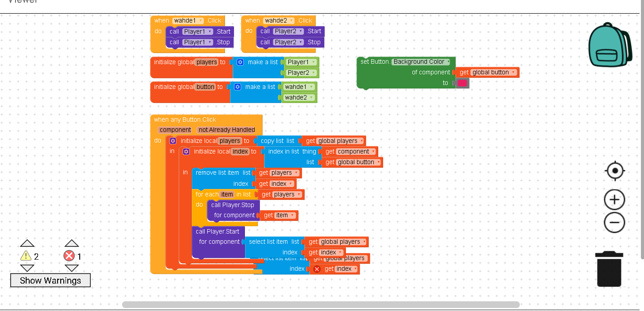Open the backpack storage icon

click(609, 46)
